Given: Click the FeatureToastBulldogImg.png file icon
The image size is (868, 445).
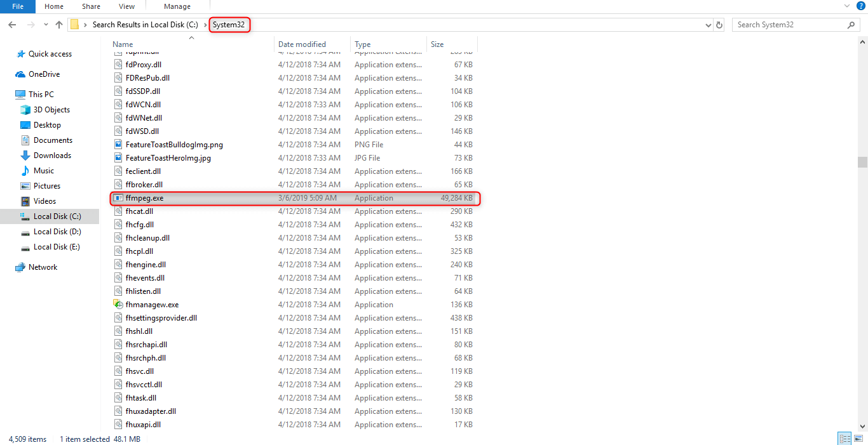Looking at the screenshot, I should 118,145.
